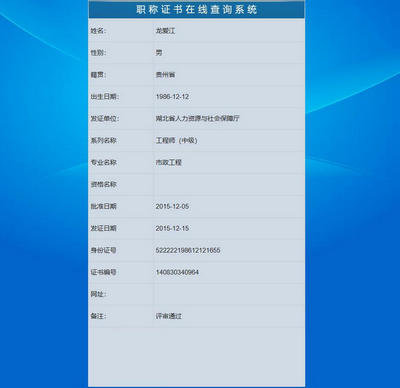Click the certificate number value in the 证书编号 row
This screenshot has width=400, height=388.
point(177,272)
